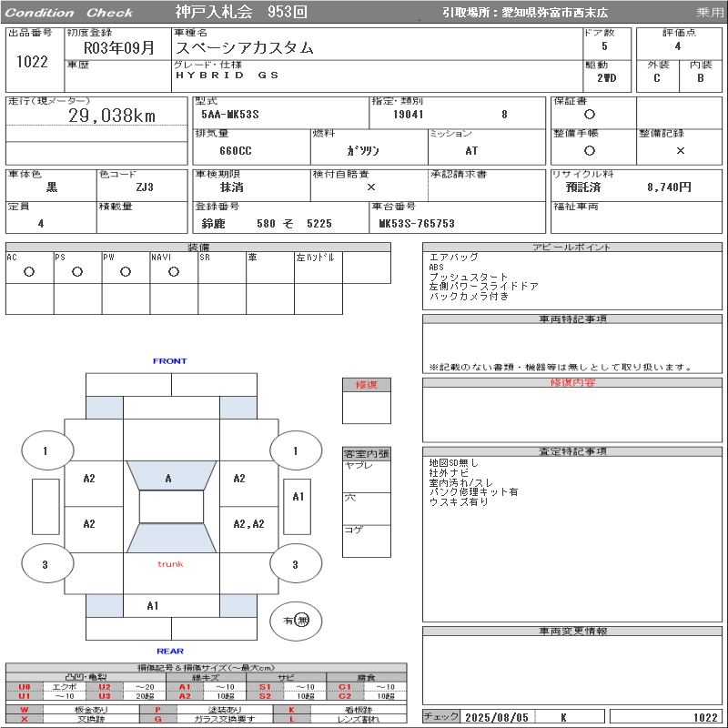
Task: Select the designation number 19041
Action: point(408,115)
